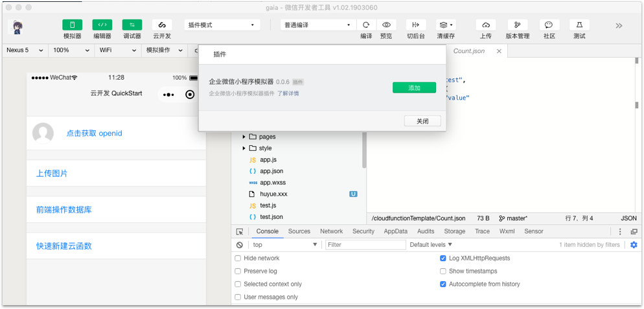Check User messages only
Image resolution: width=644 pixels, height=309 pixels.
(x=238, y=297)
